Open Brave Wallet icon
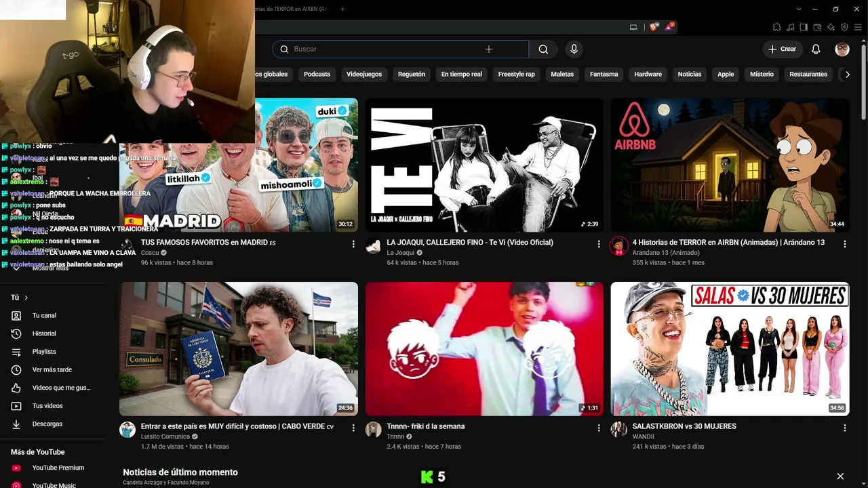The height and width of the screenshot is (488, 868). (x=817, y=27)
